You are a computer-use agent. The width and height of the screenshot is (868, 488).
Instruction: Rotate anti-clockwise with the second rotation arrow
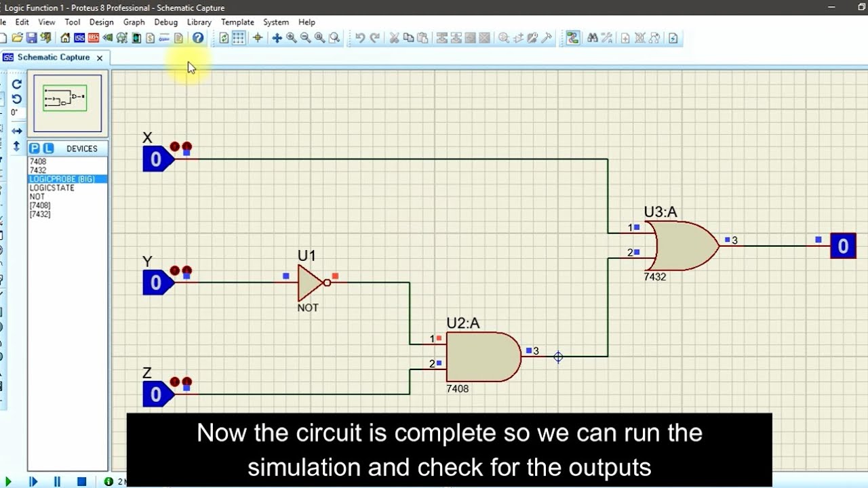tap(17, 99)
